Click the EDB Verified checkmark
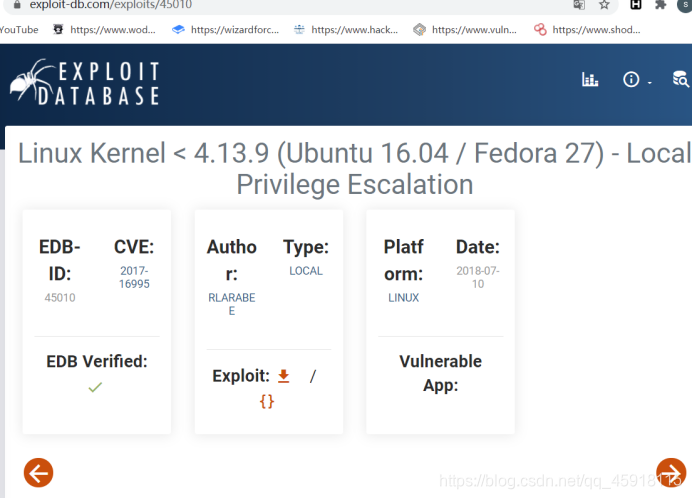The image size is (692, 499). pos(95,387)
